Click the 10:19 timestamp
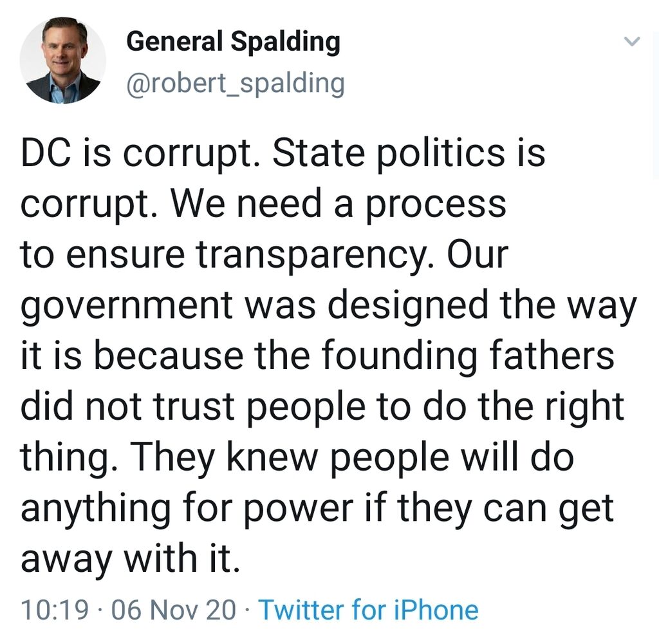This screenshot has width=659, height=644. pyautogui.click(x=55, y=609)
